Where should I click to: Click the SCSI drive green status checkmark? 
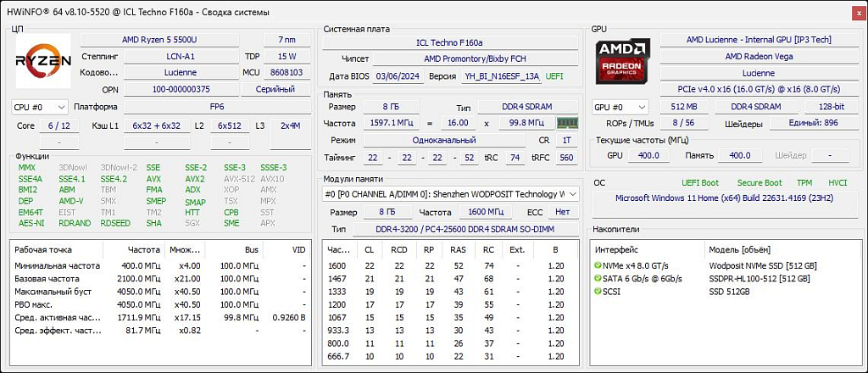(598, 291)
